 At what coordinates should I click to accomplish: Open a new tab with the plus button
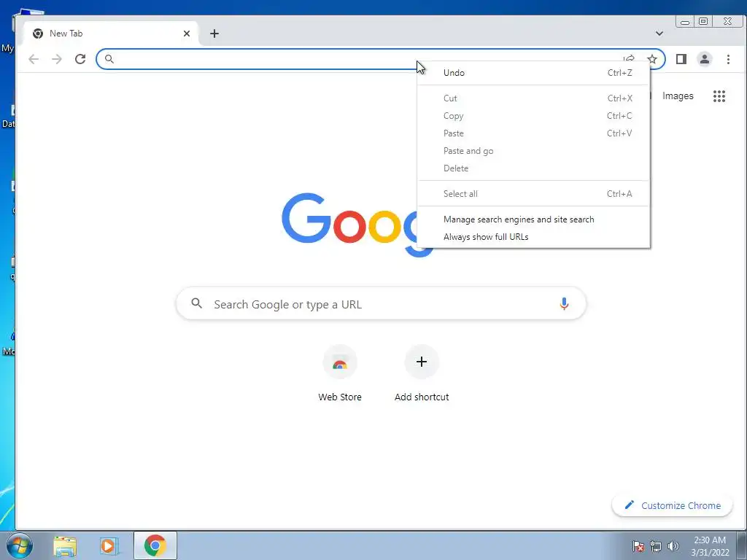pyautogui.click(x=214, y=34)
